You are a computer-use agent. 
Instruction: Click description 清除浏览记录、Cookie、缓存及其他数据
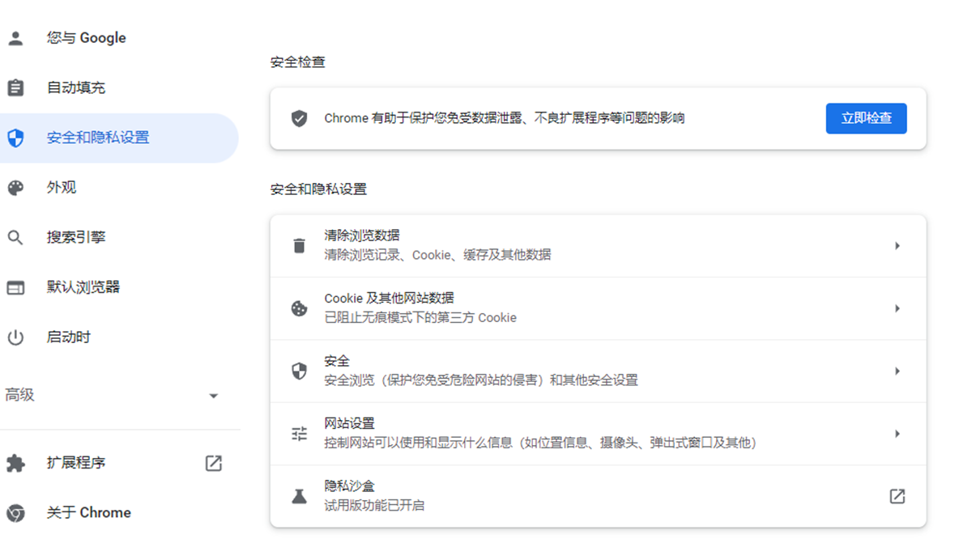437,255
